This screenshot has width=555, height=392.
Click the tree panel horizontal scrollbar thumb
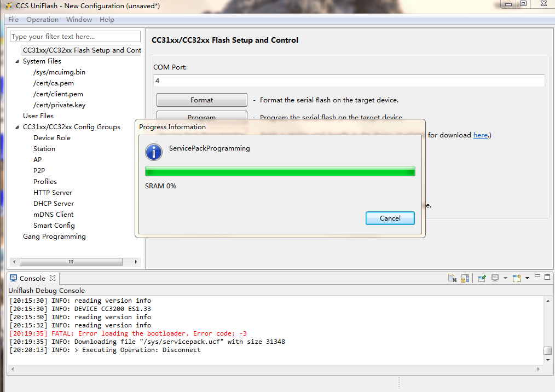[71, 262]
